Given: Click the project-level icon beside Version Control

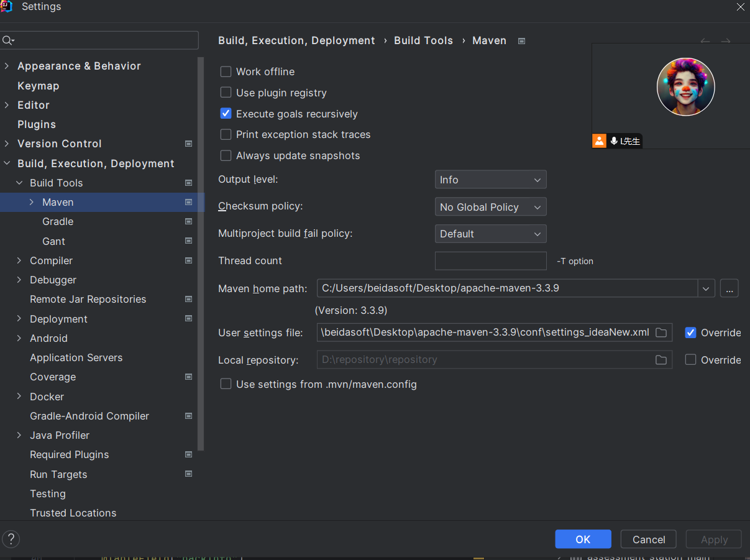Looking at the screenshot, I should 188,144.
